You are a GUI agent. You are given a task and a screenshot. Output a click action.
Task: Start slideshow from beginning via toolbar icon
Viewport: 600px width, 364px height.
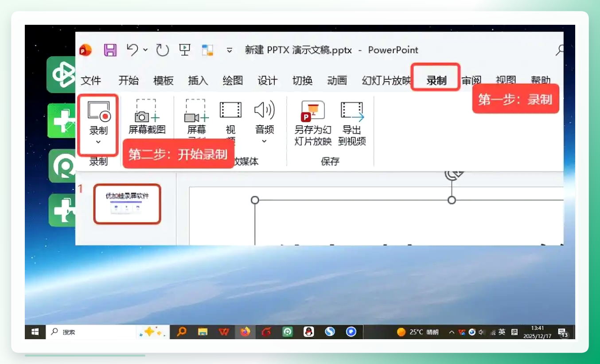[x=185, y=50]
